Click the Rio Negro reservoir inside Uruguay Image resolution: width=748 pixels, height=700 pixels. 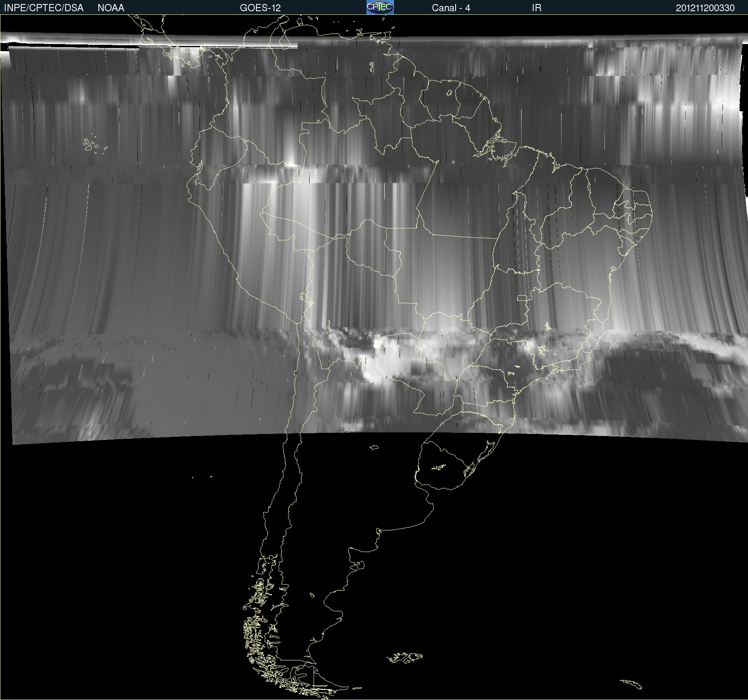click(439, 467)
